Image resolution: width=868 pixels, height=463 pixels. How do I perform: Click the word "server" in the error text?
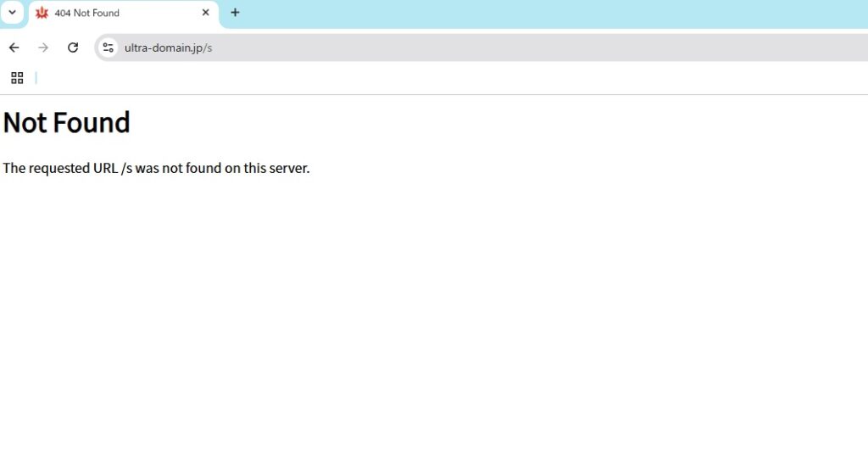(x=289, y=168)
